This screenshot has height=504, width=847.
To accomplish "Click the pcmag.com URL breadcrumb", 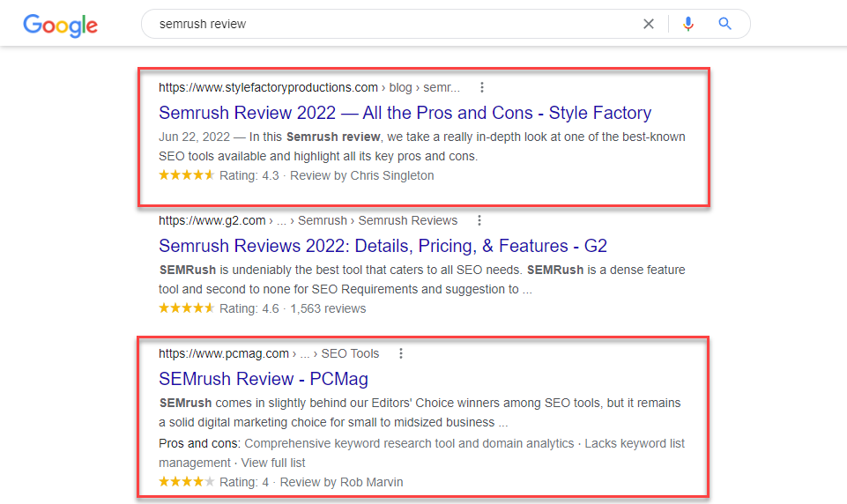I will pos(269,353).
